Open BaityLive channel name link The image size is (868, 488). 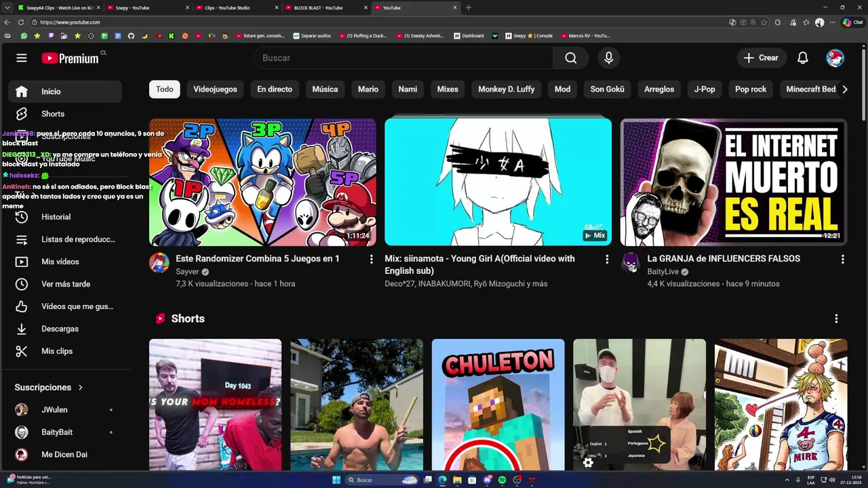point(663,272)
